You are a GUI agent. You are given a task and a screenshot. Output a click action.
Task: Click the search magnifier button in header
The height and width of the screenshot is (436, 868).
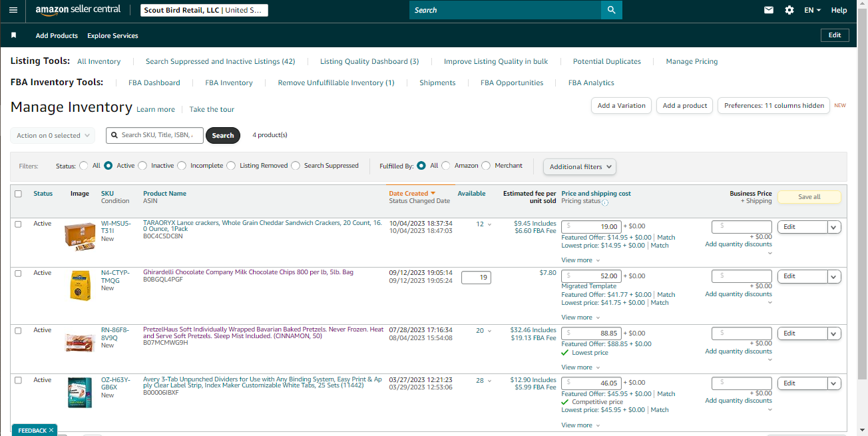[611, 10]
